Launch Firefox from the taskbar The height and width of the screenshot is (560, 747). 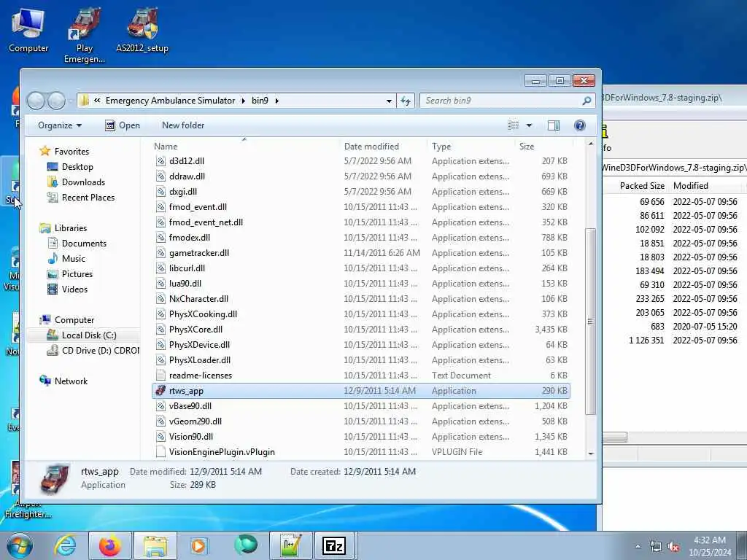(110, 545)
